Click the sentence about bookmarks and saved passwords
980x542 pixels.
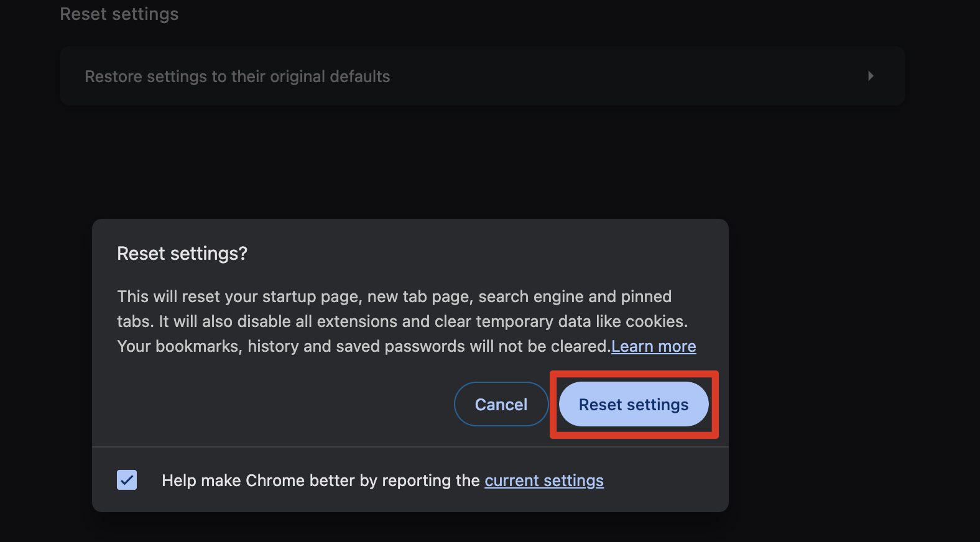[363, 346]
